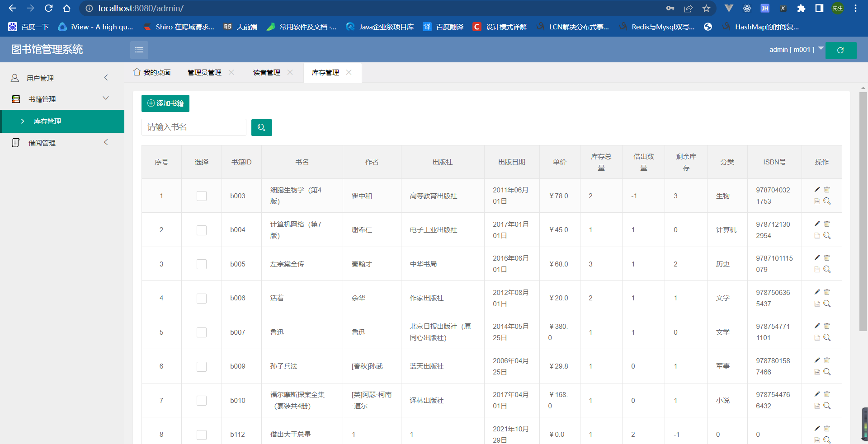Expand 用户管理 sidebar menu
The image size is (868, 444).
[62, 78]
